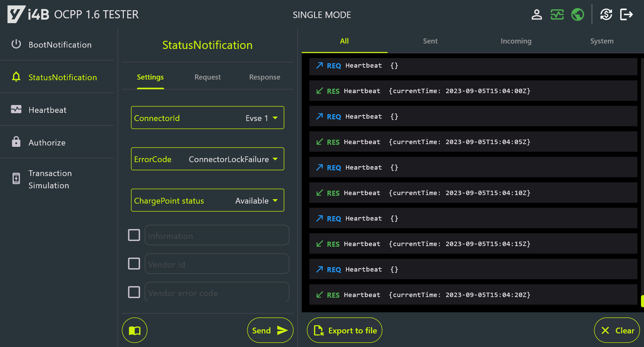
Task: Open the user profile icon
Action: [537, 14]
